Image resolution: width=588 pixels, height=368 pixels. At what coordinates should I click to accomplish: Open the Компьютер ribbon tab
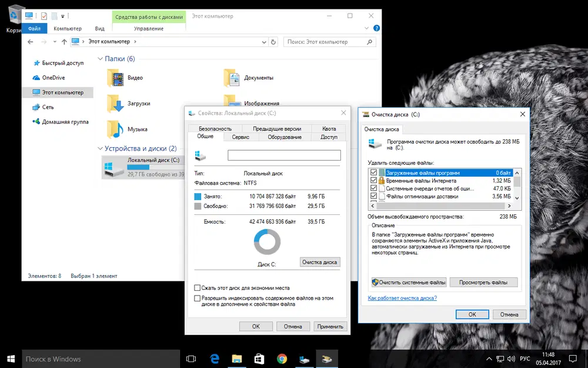click(x=68, y=28)
